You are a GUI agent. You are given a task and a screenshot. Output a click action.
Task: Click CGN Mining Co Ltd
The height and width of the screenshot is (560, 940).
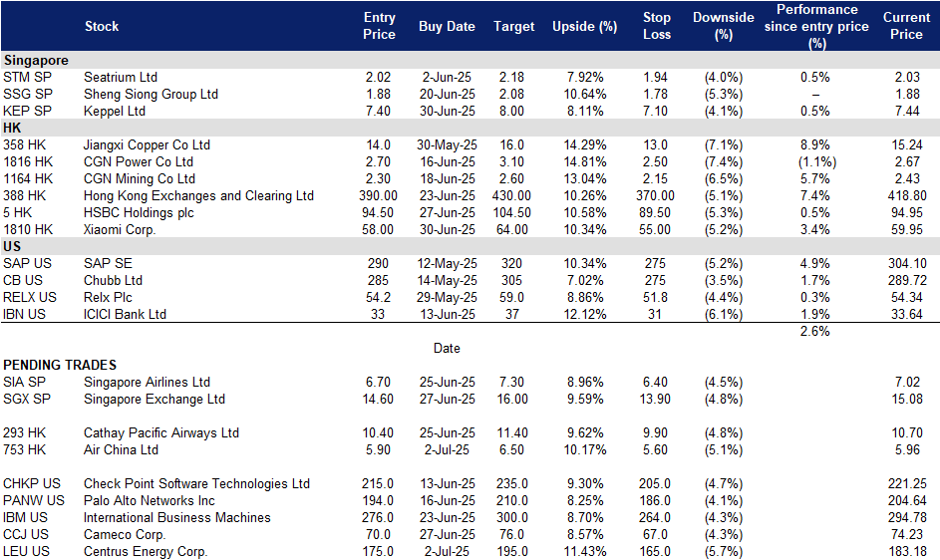coord(140,178)
